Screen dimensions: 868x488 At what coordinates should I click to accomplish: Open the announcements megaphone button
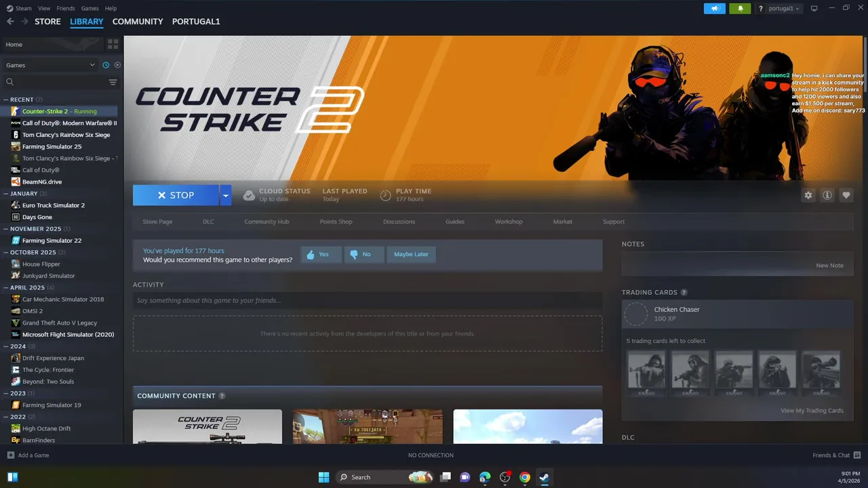(715, 8)
